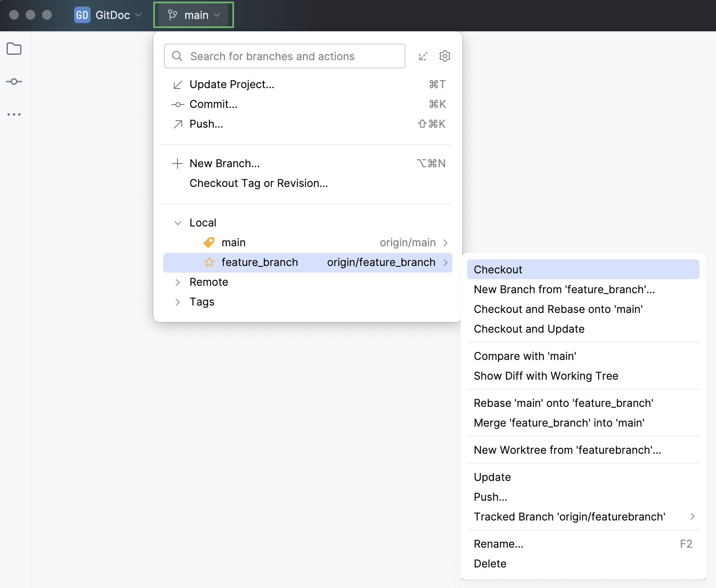The width and height of the screenshot is (716, 588).
Task: Click the Checkout action for feature_branch
Action: (x=497, y=269)
